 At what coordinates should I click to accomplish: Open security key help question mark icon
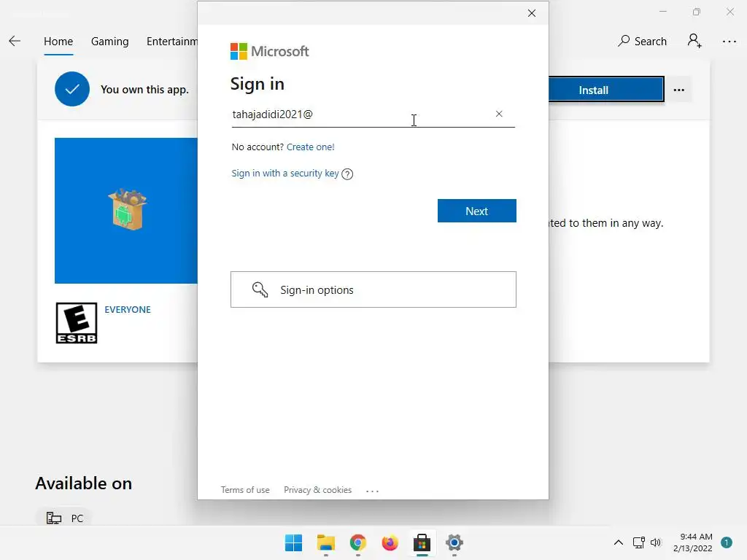pyautogui.click(x=347, y=174)
